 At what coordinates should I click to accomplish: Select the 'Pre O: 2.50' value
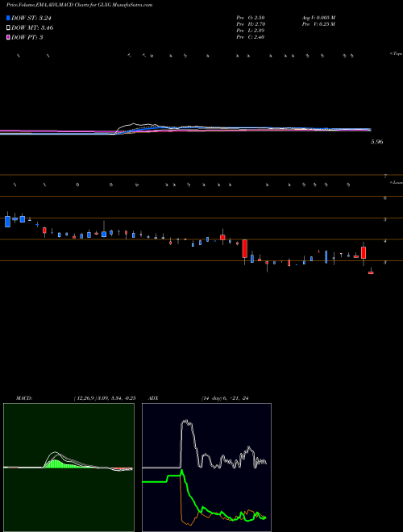251,17
